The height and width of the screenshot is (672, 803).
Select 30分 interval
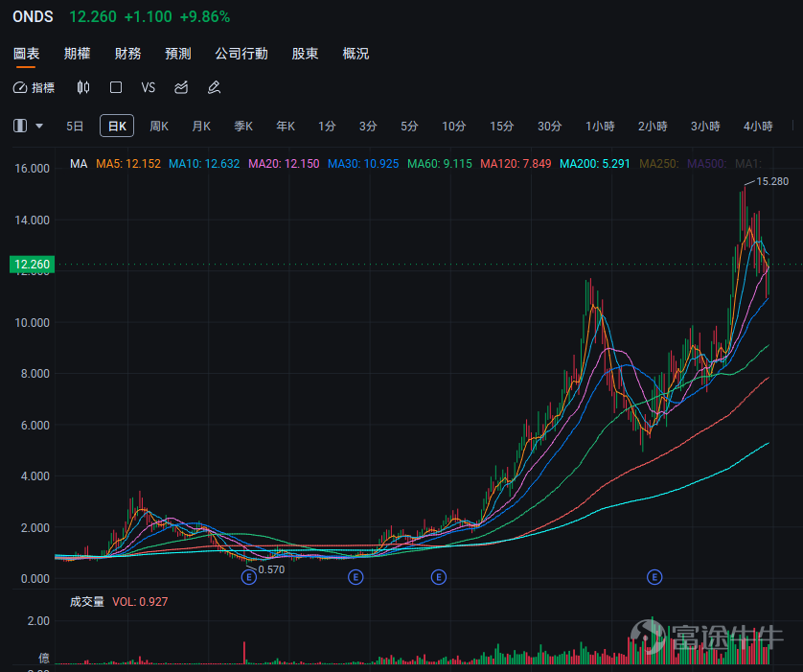(549, 126)
